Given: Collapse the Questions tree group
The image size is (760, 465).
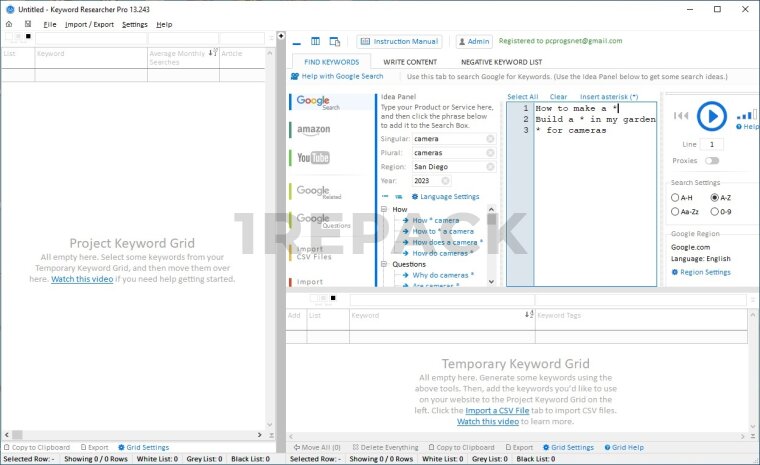Looking at the screenshot, I should tap(384, 264).
